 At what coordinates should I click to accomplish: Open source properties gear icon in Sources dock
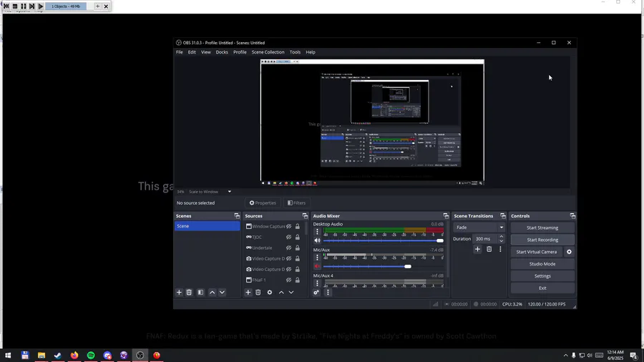[270, 292]
